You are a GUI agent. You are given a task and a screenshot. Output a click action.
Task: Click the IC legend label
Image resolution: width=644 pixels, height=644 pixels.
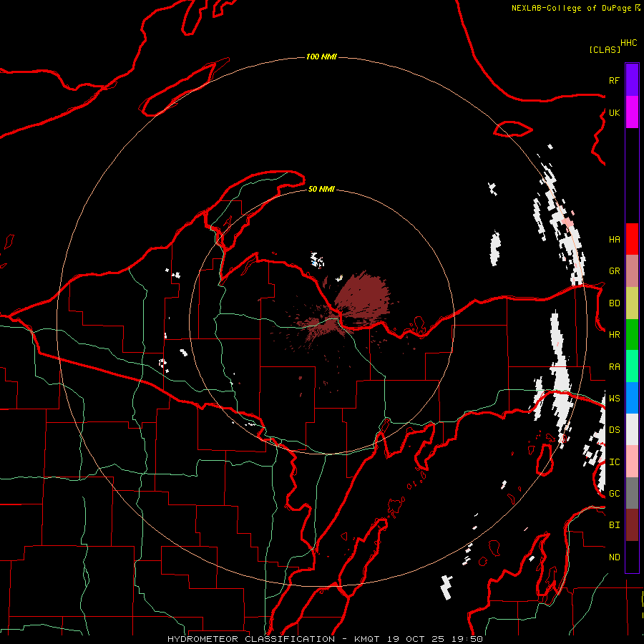click(x=614, y=462)
